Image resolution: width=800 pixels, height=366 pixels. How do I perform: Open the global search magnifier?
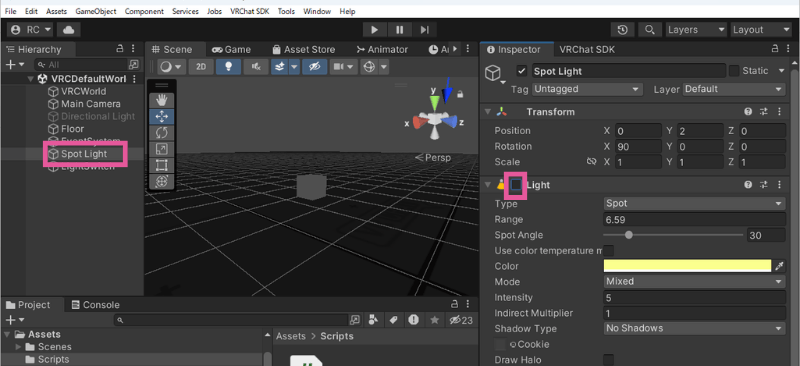[649, 30]
